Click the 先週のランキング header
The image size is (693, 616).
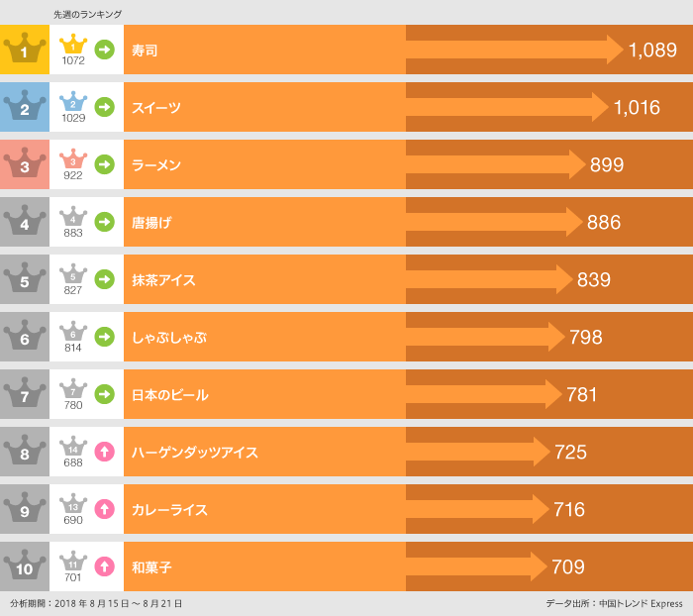[x=87, y=14]
